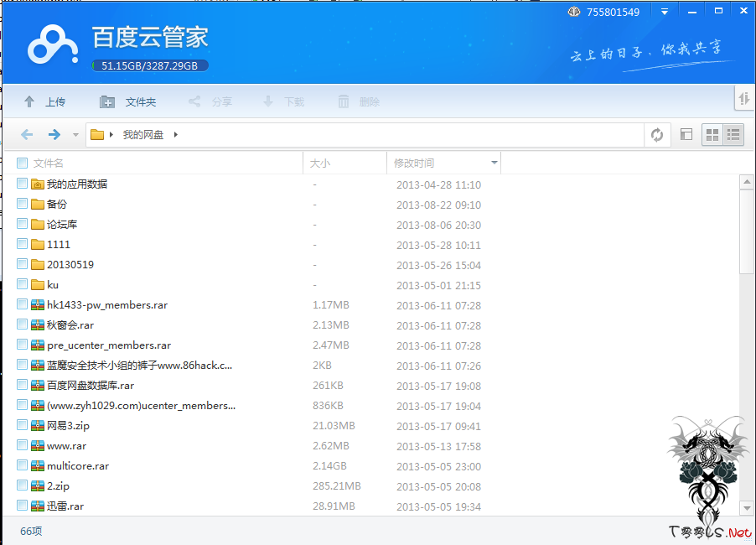The height and width of the screenshot is (545, 756).
Task: Check the box for hk1433-pw_members.rar
Action: coord(22,304)
